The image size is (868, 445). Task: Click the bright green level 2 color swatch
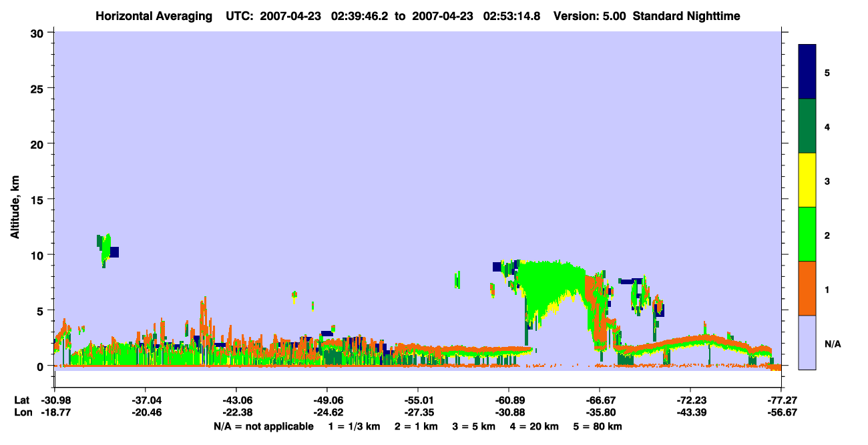click(x=807, y=234)
